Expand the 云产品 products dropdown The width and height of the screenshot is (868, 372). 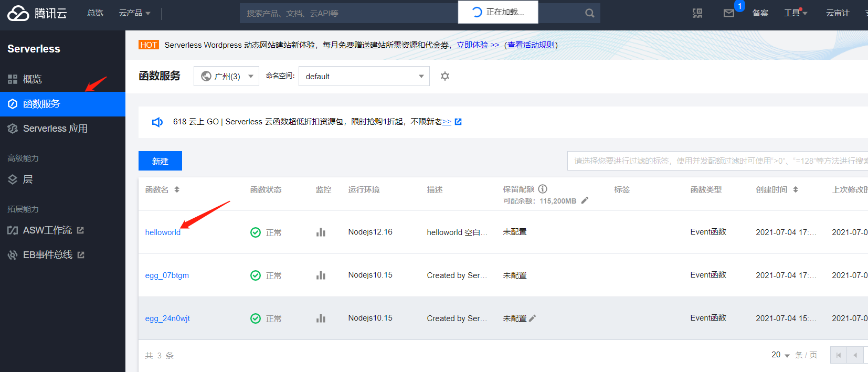(x=134, y=13)
